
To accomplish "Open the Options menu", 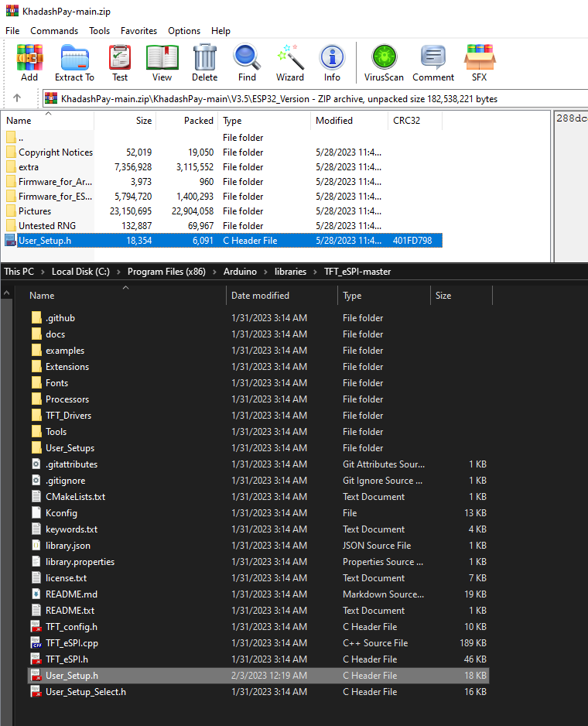I will click(184, 30).
